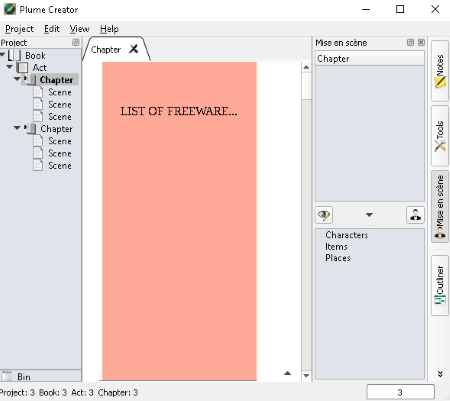Collapse the second Chapter node

coord(17,128)
